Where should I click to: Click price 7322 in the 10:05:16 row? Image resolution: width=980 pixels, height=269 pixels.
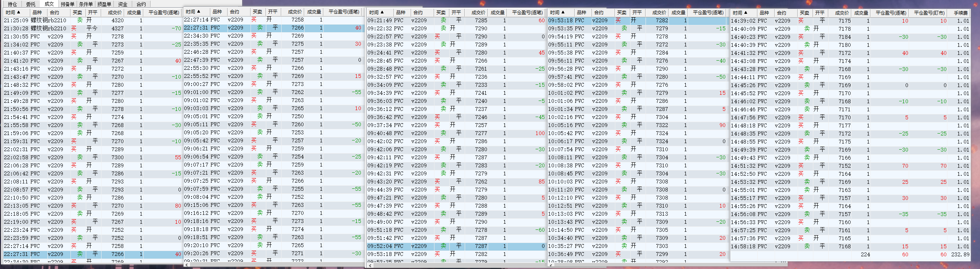(662, 125)
